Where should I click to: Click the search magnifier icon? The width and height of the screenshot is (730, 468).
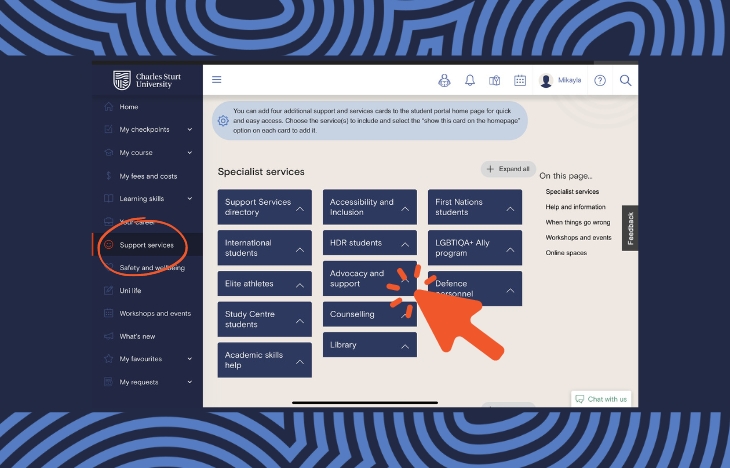(x=625, y=81)
